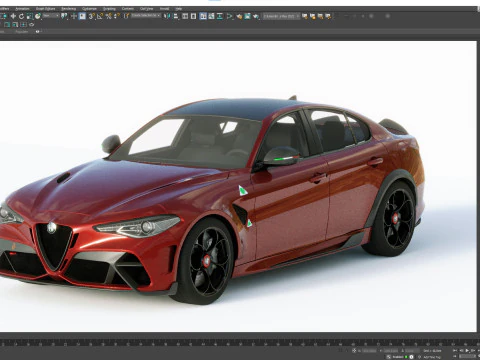The image size is (480, 360).
Task: Click the Add Time Tag label
Action: tap(432, 357)
